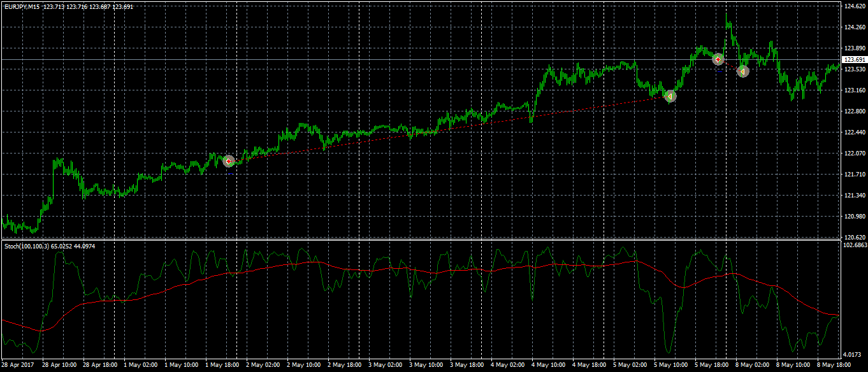Click the 8 May 02:00 time label

753,366
